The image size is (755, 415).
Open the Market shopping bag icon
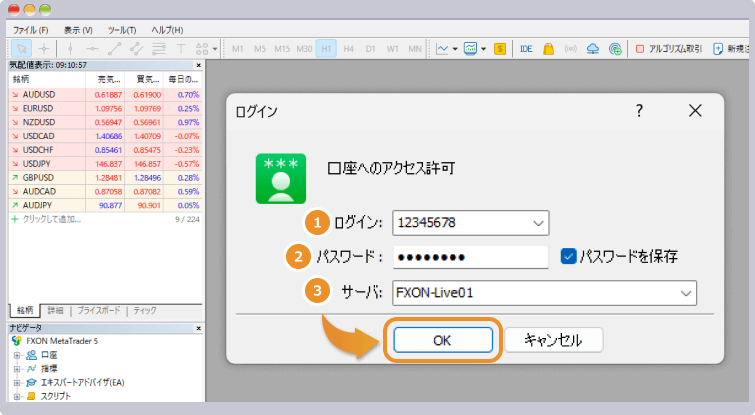(548, 49)
